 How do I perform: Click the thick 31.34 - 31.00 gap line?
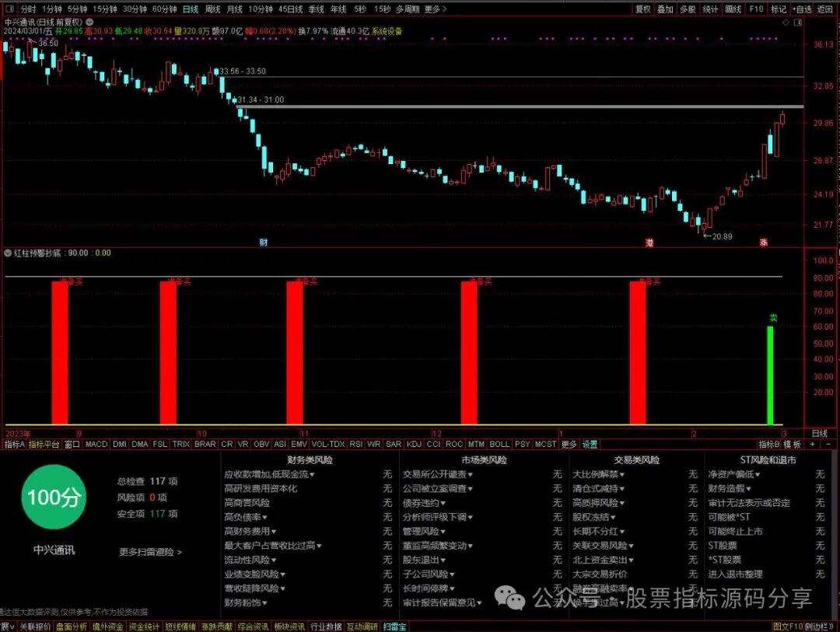[520, 107]
